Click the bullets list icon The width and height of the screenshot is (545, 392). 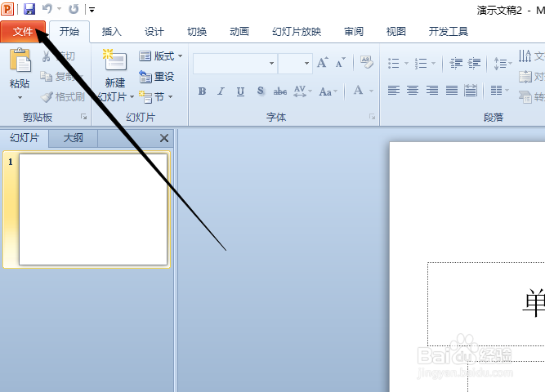pyautogui.click(x=394, y=64)
